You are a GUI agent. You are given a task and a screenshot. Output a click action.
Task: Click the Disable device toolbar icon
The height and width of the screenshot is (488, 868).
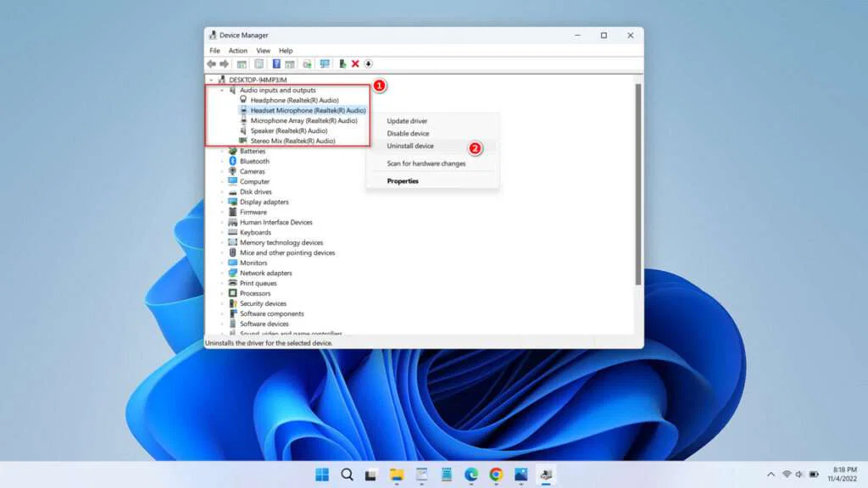(369, 64)
